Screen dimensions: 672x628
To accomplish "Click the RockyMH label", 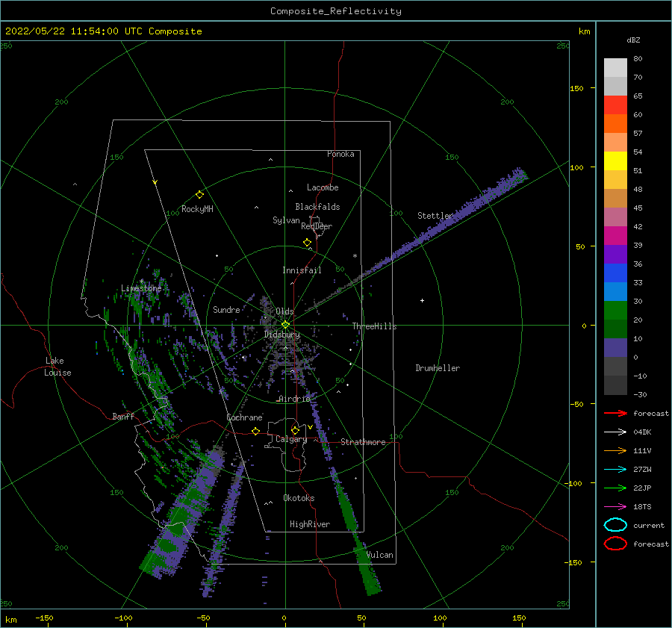I will coord(197,209).
